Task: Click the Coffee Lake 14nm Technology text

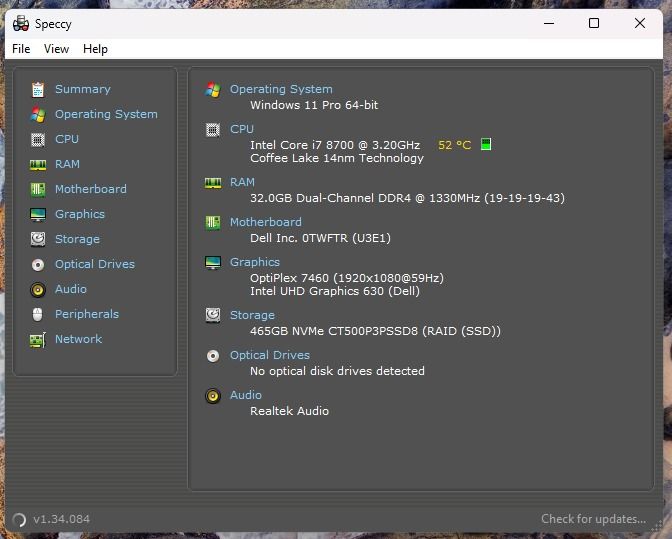Action: coord(337,158)
